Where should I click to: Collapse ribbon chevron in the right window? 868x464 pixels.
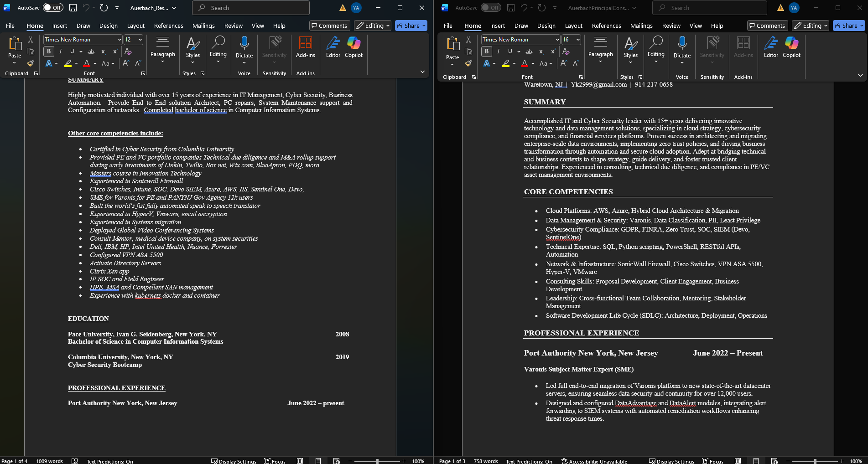point(860,75)
